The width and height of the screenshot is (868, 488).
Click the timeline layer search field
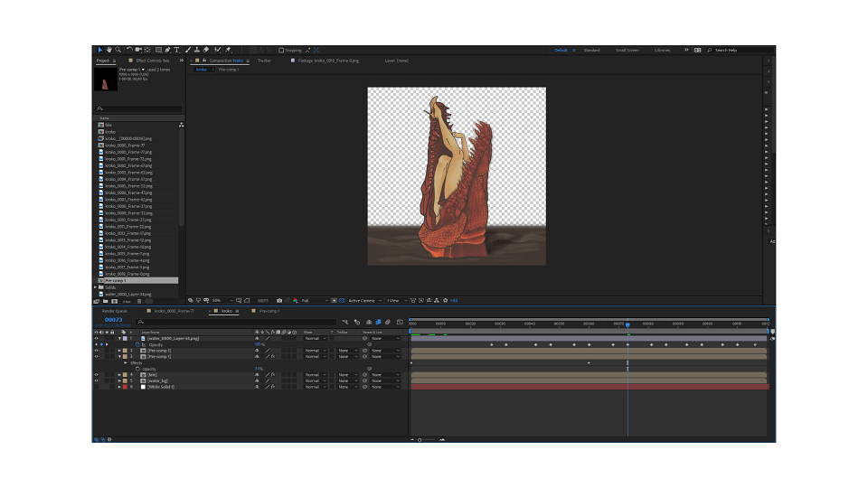coord(236,322)
